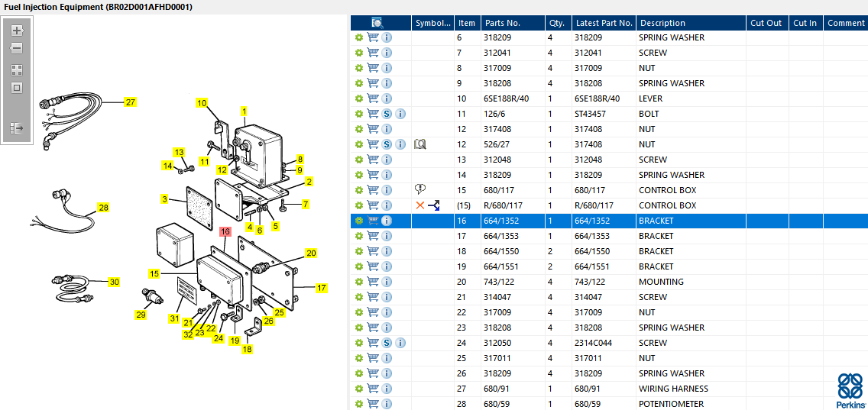Open the book lookup symbol on 526/27 row
The height and width of the screenshot is (410, 868).
click(x=420, y=144)
